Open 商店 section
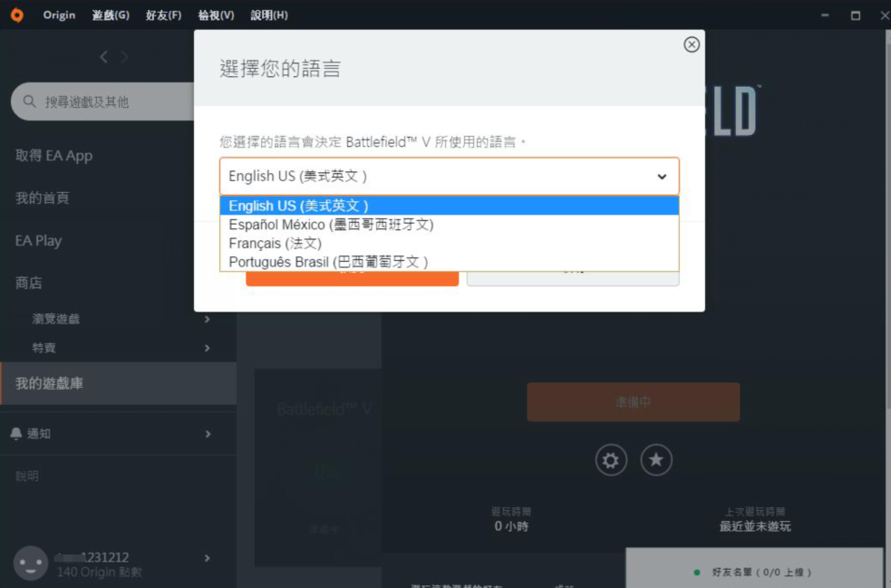 click(x=28, y=283)
